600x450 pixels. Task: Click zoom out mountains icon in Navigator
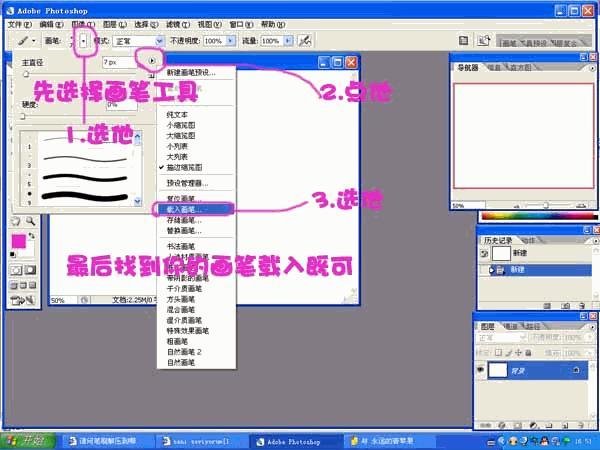point(516,206)
